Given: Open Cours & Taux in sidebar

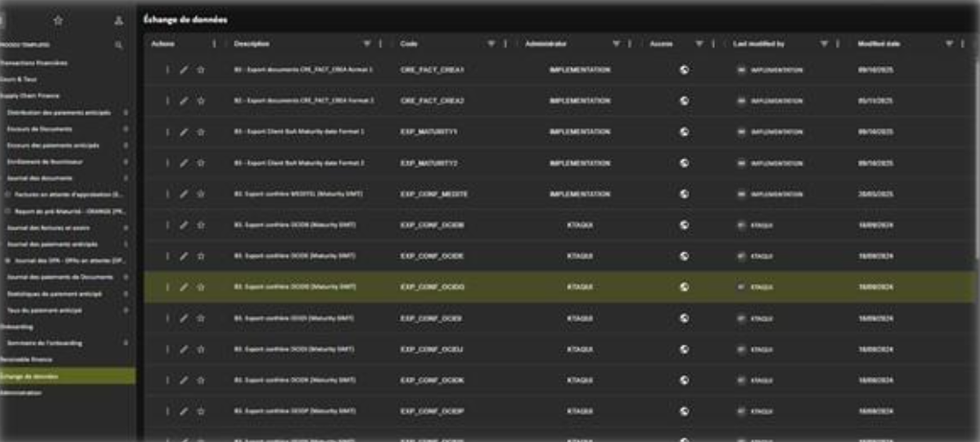Looking at the screenshot, I should tap(18, 80).
